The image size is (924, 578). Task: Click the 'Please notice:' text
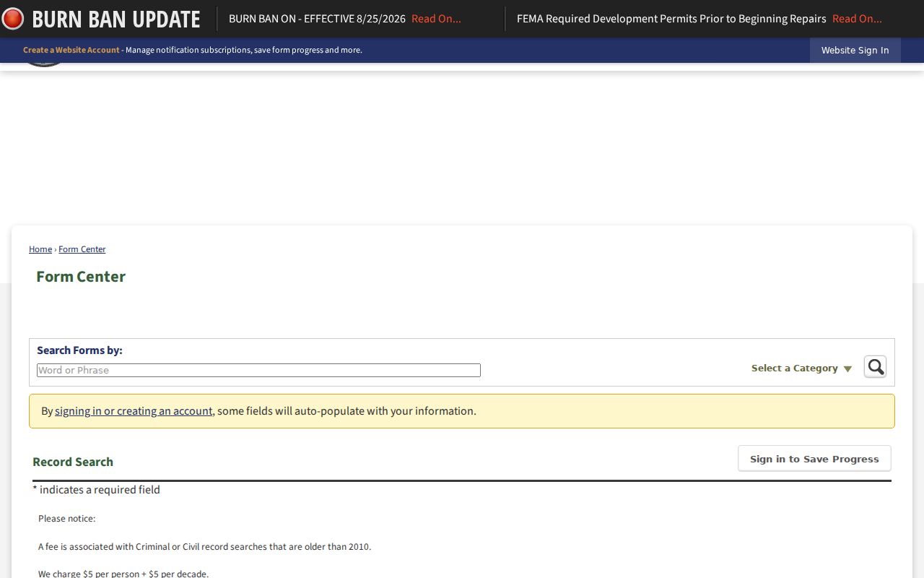[x=66, y=519]
